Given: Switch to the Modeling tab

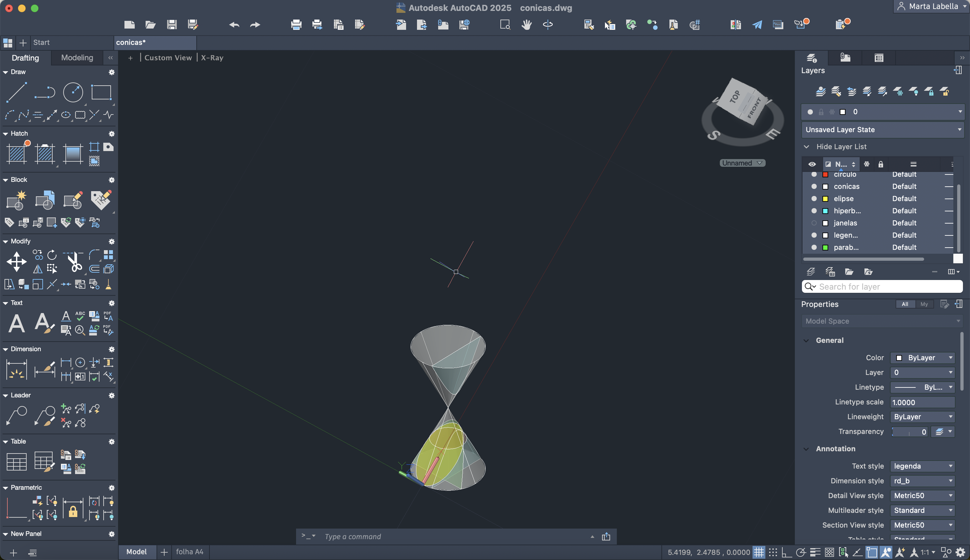Looking at the screenshot, I should click(77, 58).
